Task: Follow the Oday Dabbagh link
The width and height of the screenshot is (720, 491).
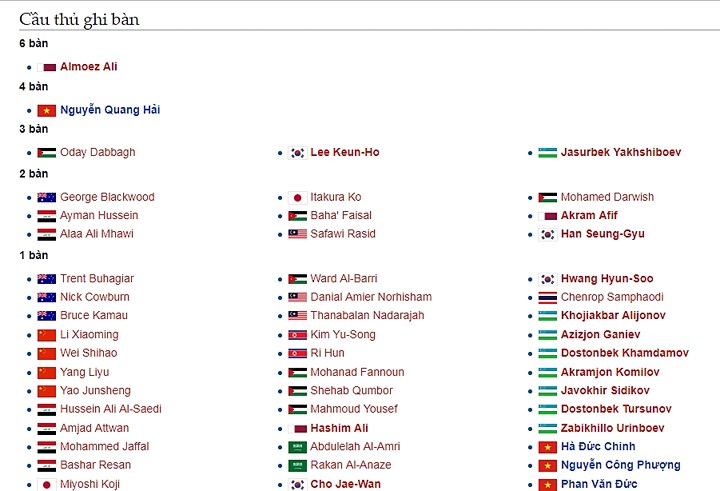Action: point(98,152)
